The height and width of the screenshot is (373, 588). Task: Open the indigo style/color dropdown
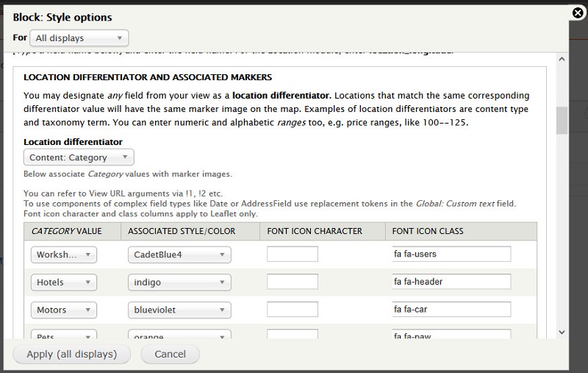179,283
